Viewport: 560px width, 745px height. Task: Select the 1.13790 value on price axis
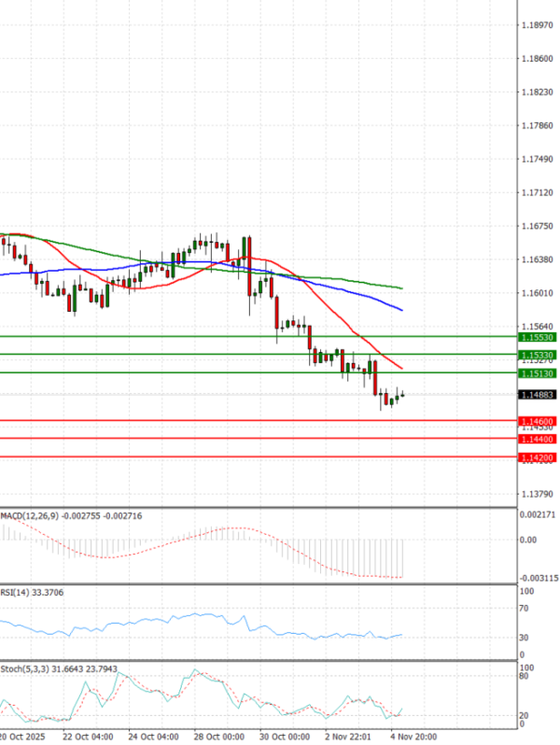539,494
